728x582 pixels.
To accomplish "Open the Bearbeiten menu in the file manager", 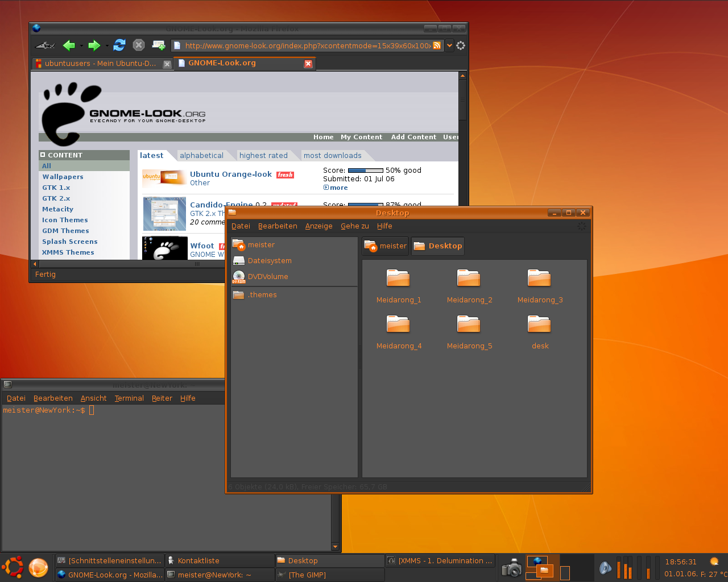I will pyautogui.click(x=278, y=226).
